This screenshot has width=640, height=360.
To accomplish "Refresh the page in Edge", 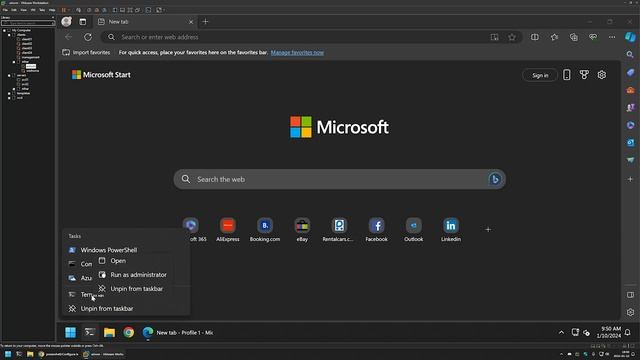I will [88, 37].
